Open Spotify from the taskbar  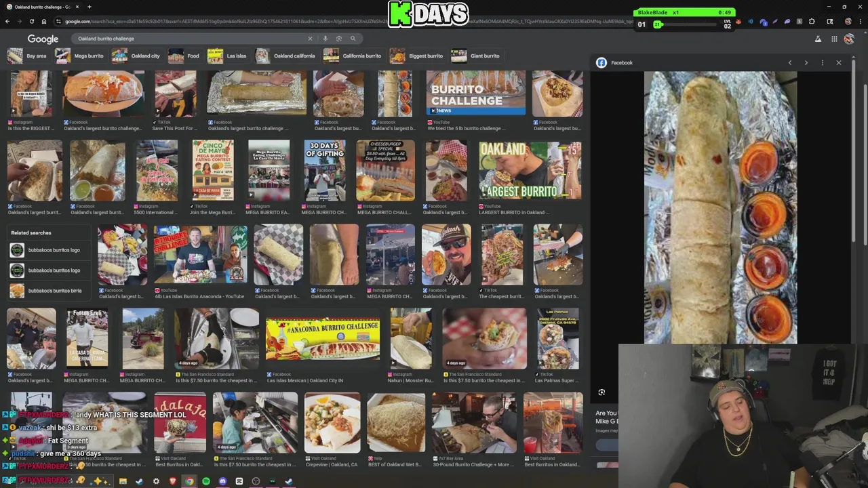(x=206, y=481)
